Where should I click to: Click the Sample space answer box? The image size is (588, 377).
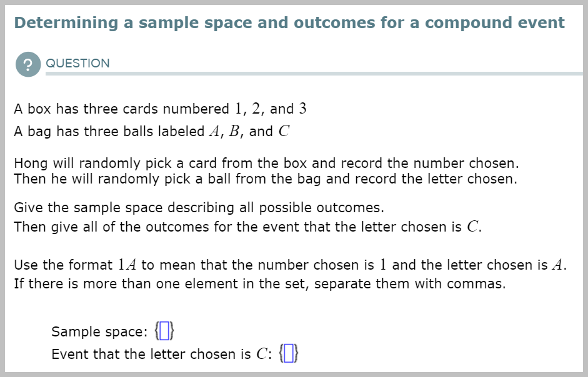click(164, 331)
